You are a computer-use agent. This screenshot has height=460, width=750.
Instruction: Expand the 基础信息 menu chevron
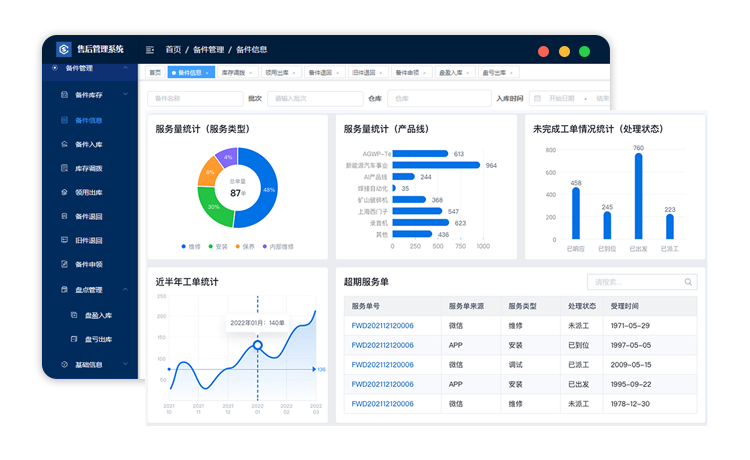(125, 364)
